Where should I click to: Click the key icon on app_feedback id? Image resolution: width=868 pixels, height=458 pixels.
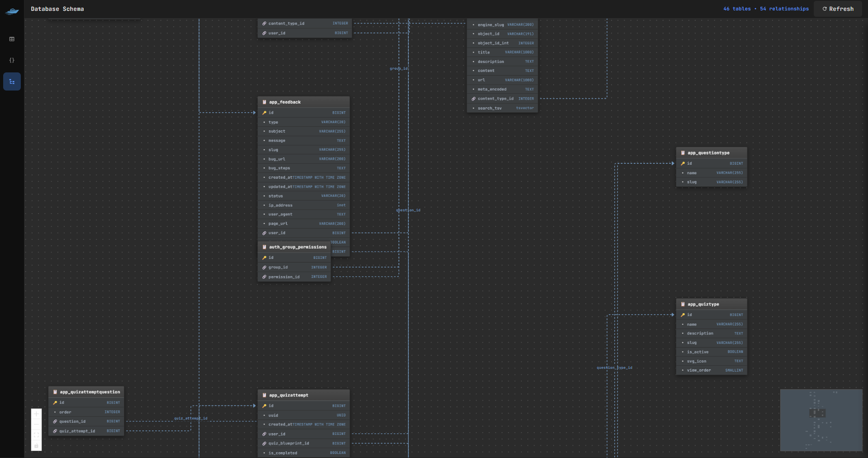pyautogui.click(x=264, y=113)
